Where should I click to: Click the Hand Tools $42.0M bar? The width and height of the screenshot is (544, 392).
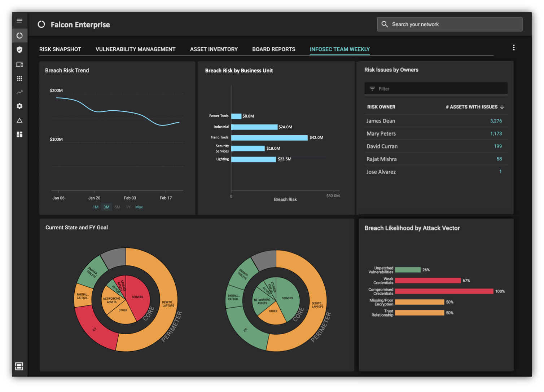(x=269, y=138)
